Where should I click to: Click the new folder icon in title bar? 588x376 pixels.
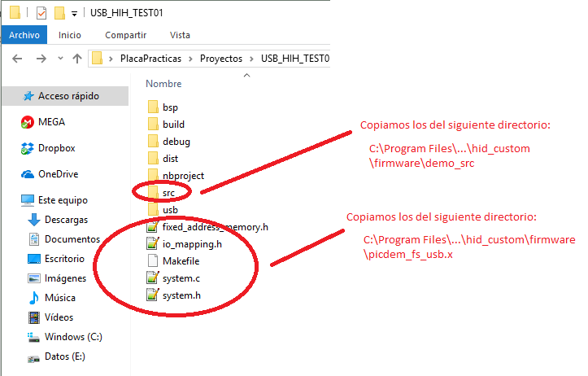click(x=59, y=13)
